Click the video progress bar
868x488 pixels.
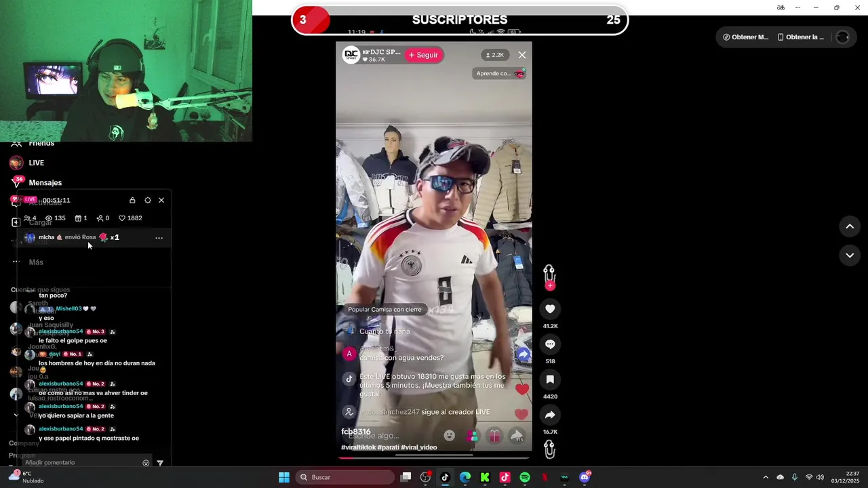434,457
